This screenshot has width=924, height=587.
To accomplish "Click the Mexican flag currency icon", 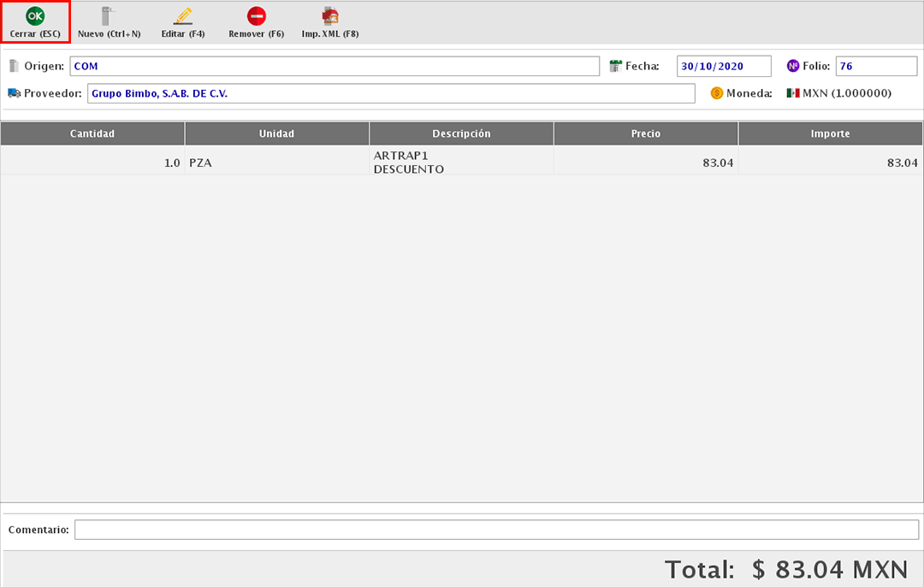I will (x=793, y=93).
